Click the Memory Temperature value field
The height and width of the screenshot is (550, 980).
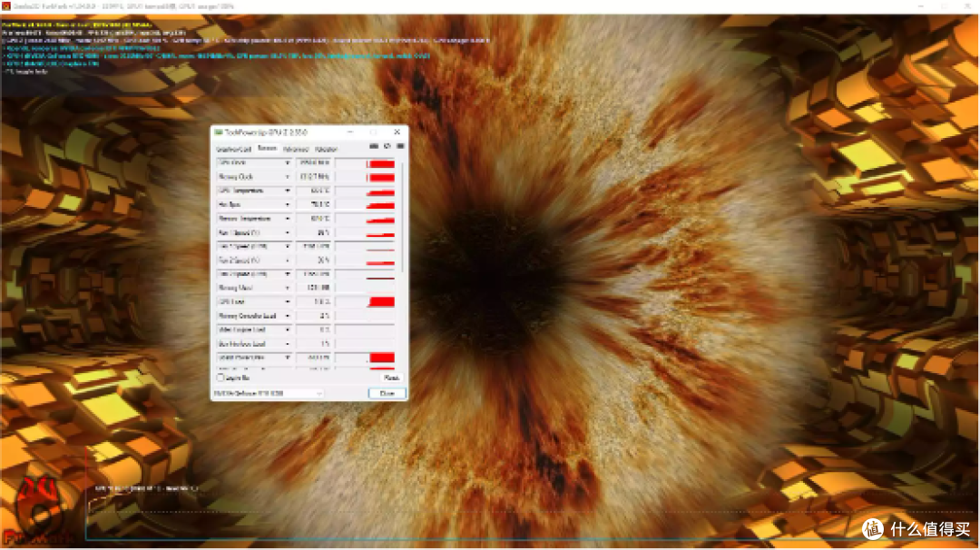point(314,219)
